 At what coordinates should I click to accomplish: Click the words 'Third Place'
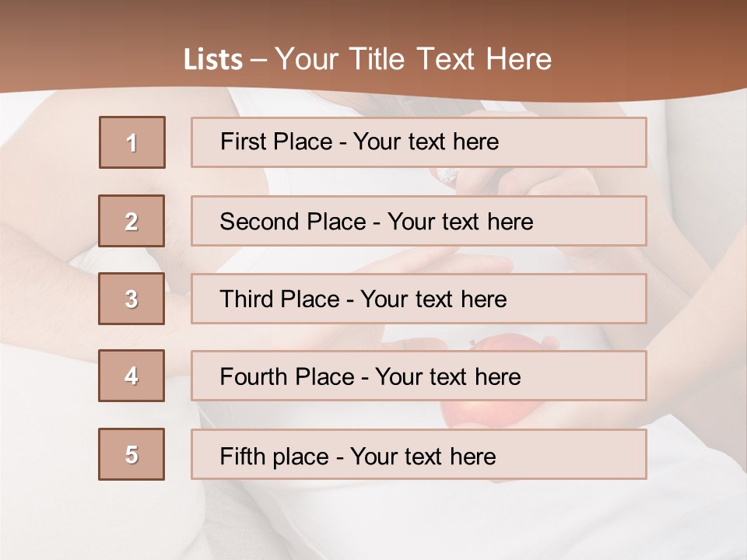(x=279, y=299)
